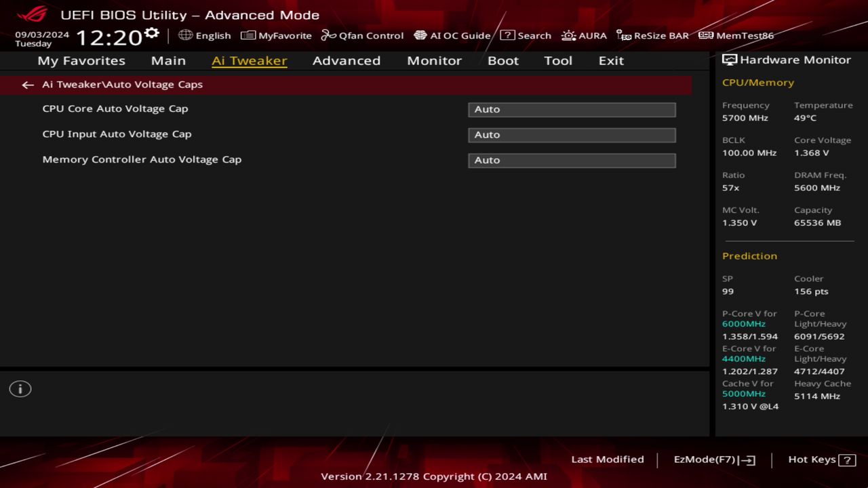Click the 4400MHz E-Core target

(744, 359)
